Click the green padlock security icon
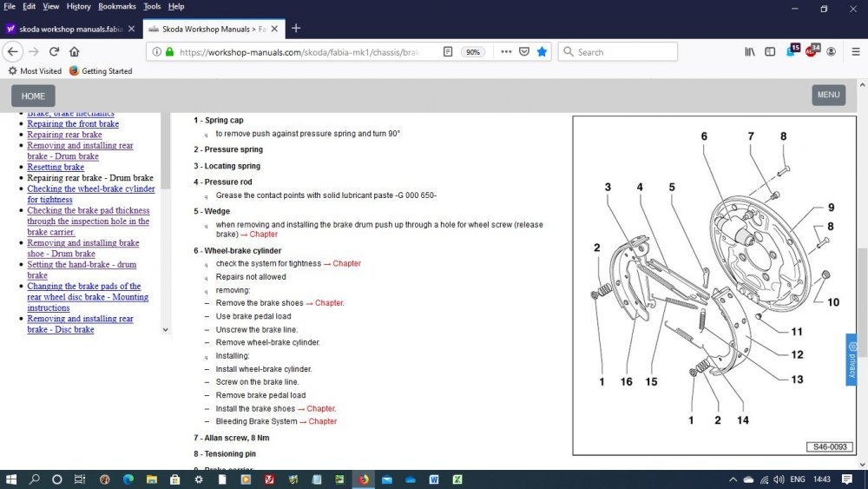This screenshot has width=868, height=489. (x=170, y=51)
